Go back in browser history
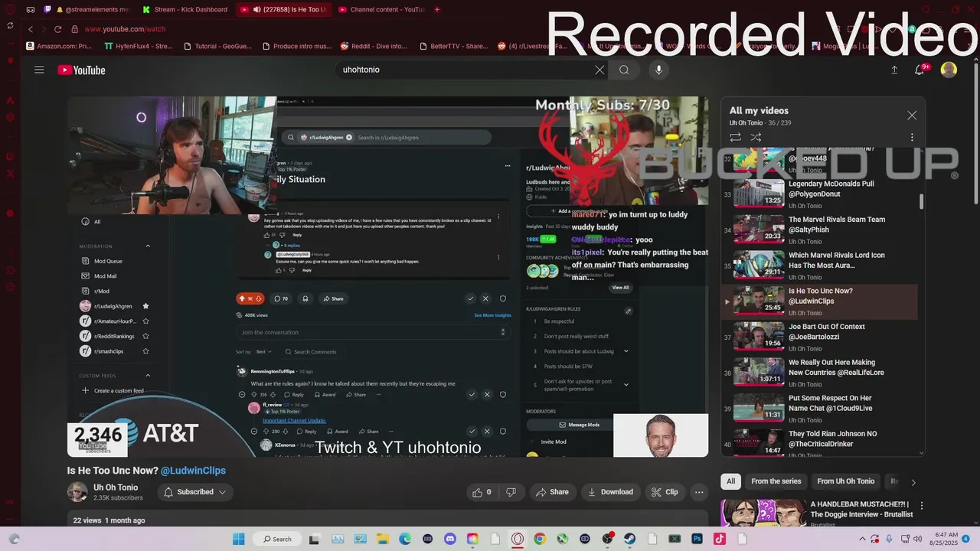The image size is (980, 551). point(30,29)
